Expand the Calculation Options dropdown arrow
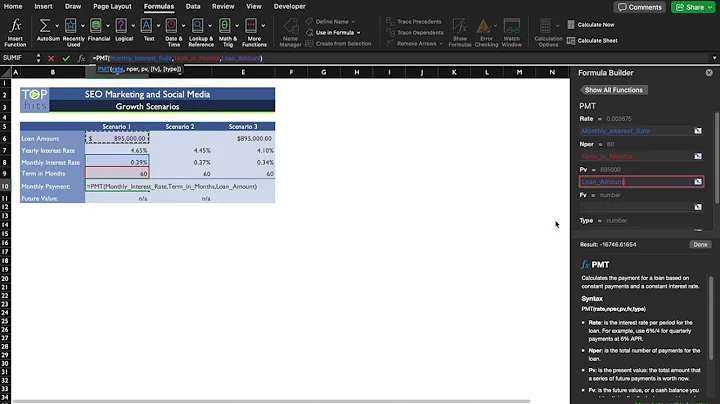Image resolution: width=720 pixels, height=404 pixels. 557,26
